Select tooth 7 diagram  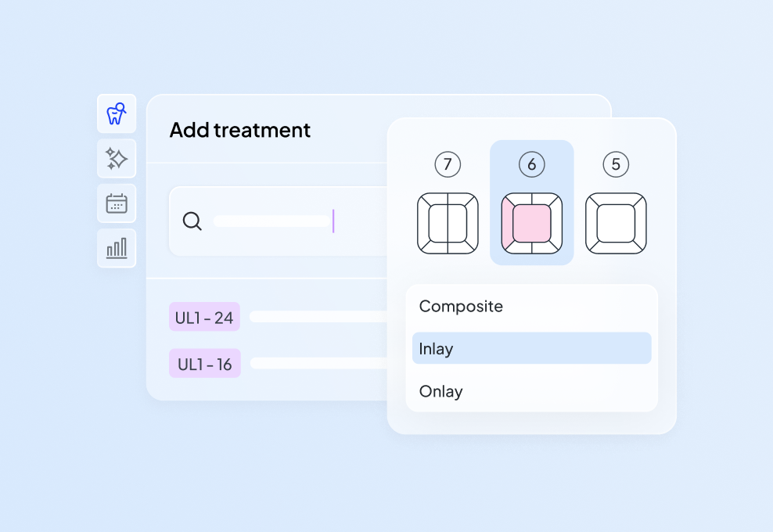tap(448, 223)
